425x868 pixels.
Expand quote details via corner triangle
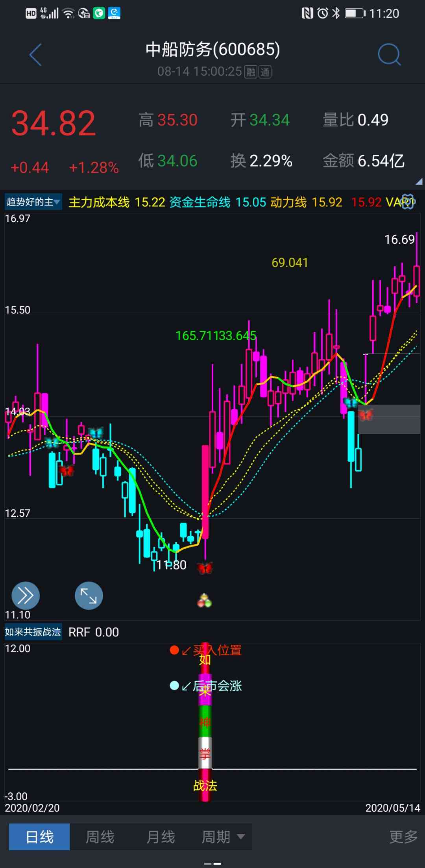[418, 182]
